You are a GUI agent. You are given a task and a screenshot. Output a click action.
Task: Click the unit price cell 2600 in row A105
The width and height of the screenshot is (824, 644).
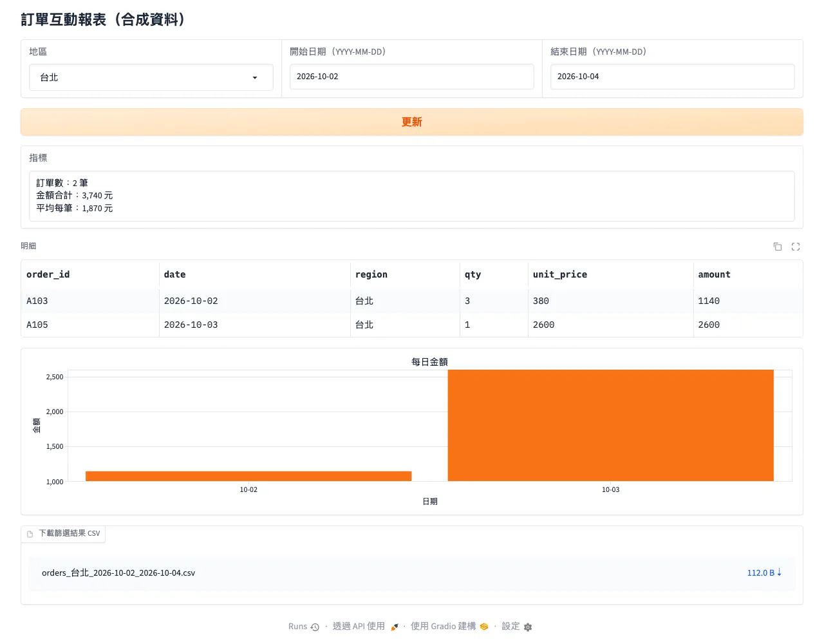point(611,325)
